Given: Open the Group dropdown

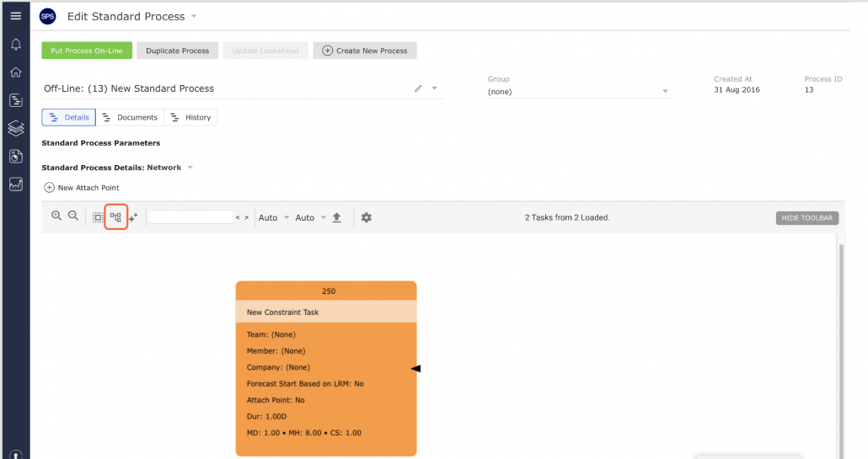Looking at the screenshot, I should coord(580,91).
